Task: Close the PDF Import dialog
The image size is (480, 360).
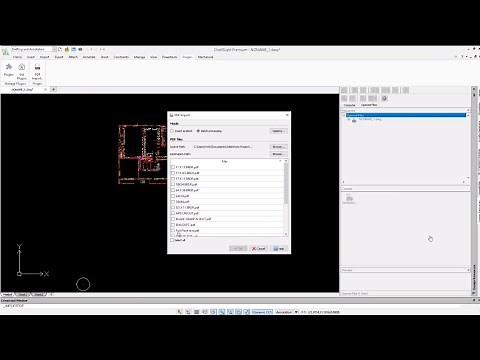Action: pyautogui.click(x=287, y=115)
